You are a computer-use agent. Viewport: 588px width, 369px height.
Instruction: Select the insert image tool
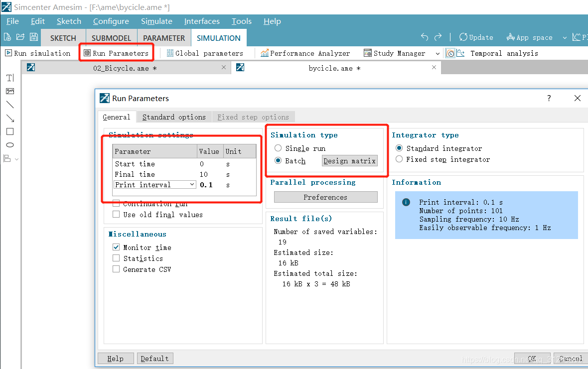pyautogui.click(x=10, y=91)
